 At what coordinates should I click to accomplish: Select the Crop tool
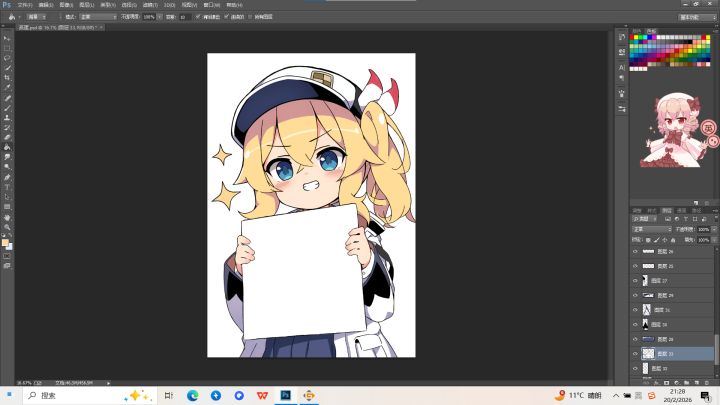coord(7,78)
